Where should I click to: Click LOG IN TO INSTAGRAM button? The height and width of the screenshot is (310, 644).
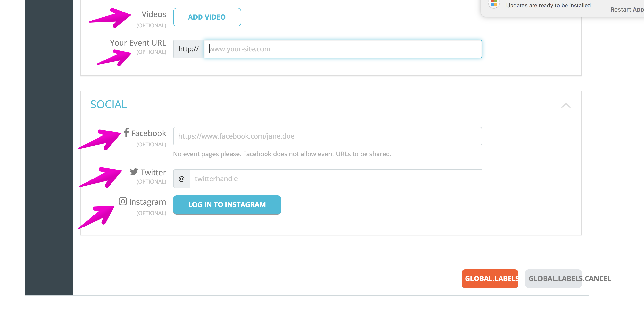227,204
